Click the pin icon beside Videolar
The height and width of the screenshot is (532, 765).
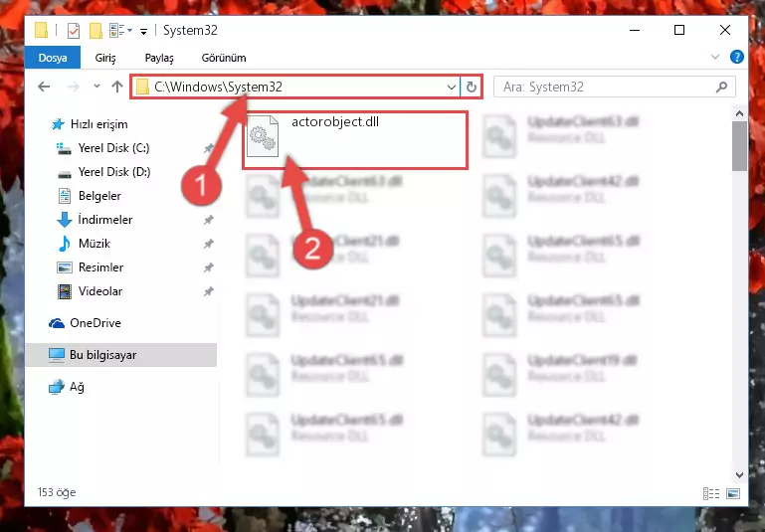(209, 291)
